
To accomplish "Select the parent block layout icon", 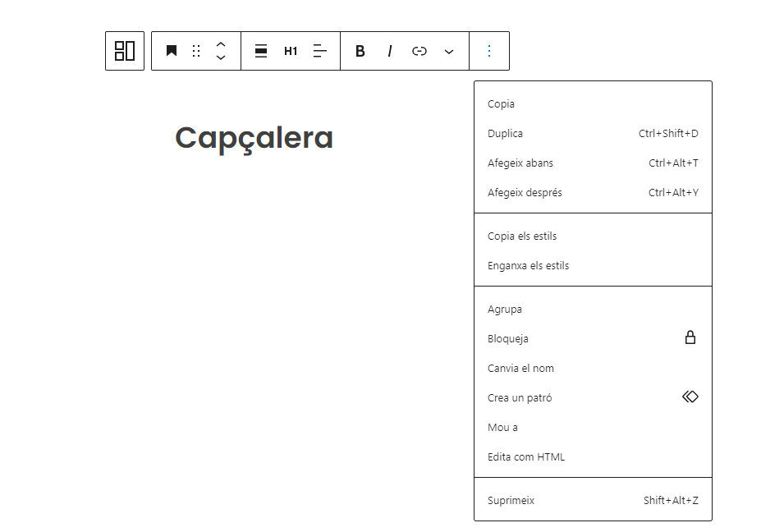I will 125,51.
